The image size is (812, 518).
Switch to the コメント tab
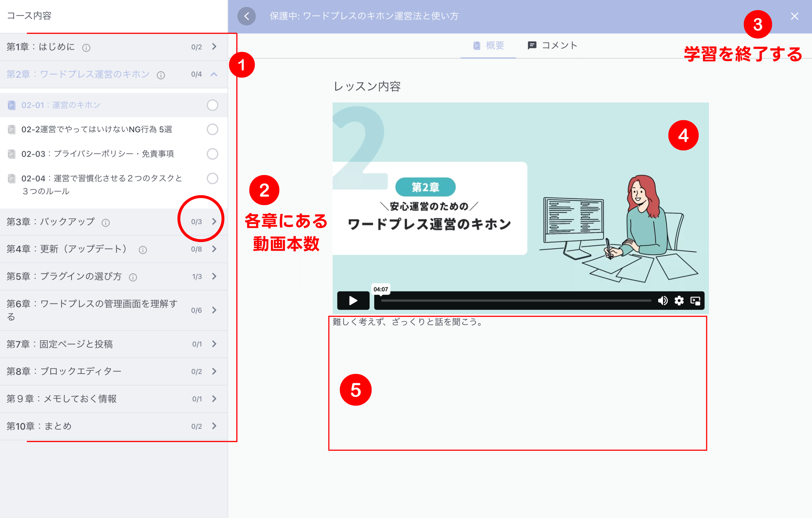tap(553, 45)
